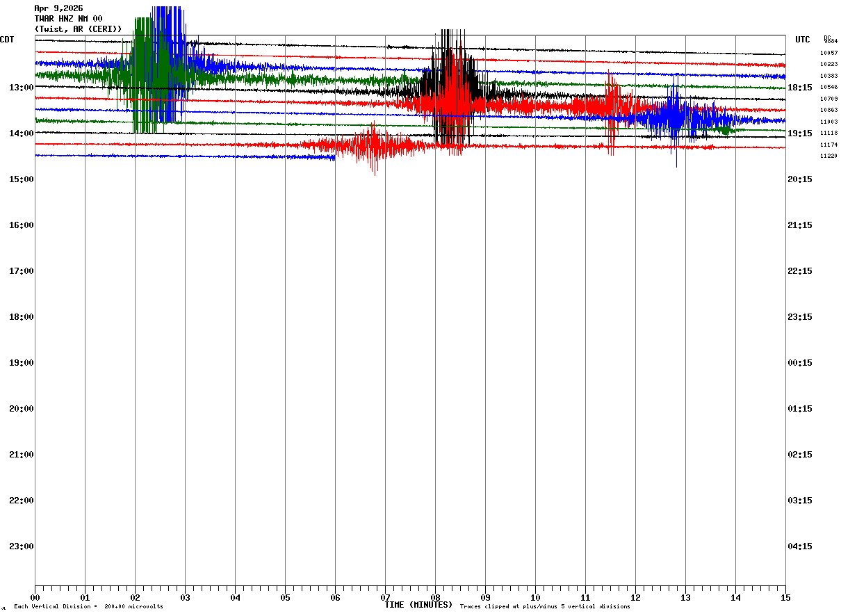Click minute tick label '00' on bottom axis
841x616 pixels.
tap(35, 597)
